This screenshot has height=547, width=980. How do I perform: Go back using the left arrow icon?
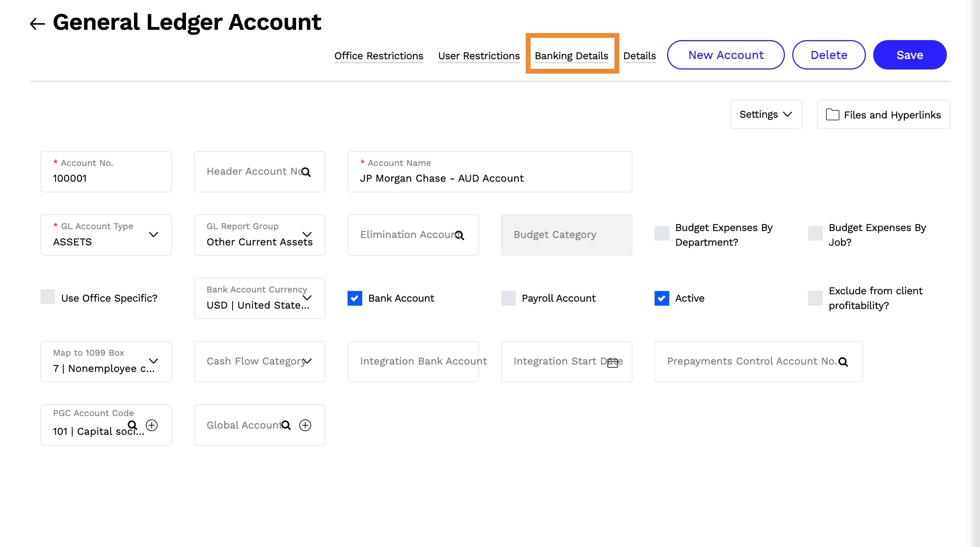point(37,24)
